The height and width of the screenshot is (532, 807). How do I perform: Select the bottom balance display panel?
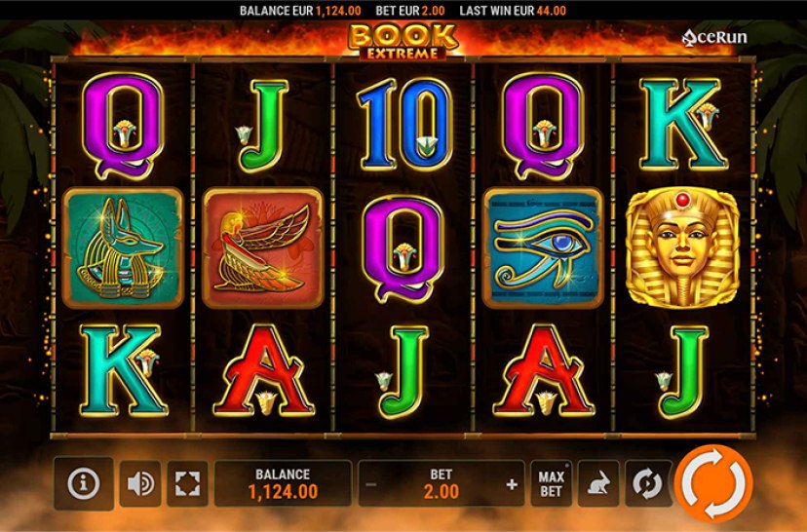click(283, 483)
